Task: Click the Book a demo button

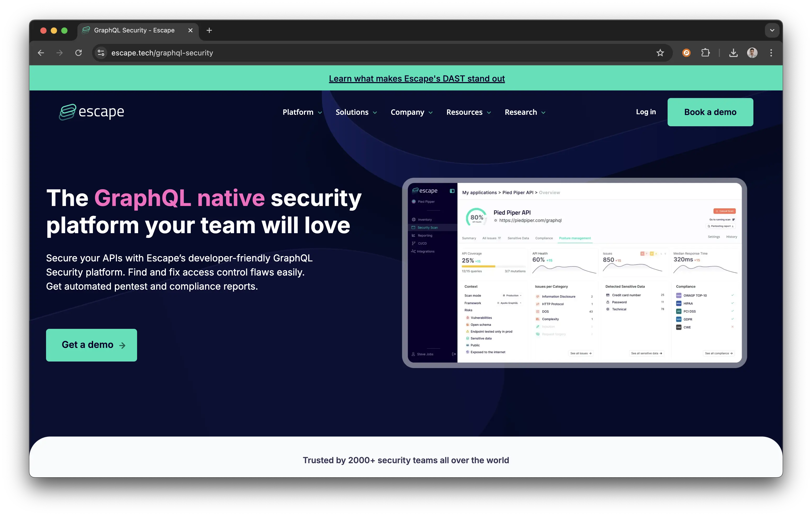Action: [710, 112]
